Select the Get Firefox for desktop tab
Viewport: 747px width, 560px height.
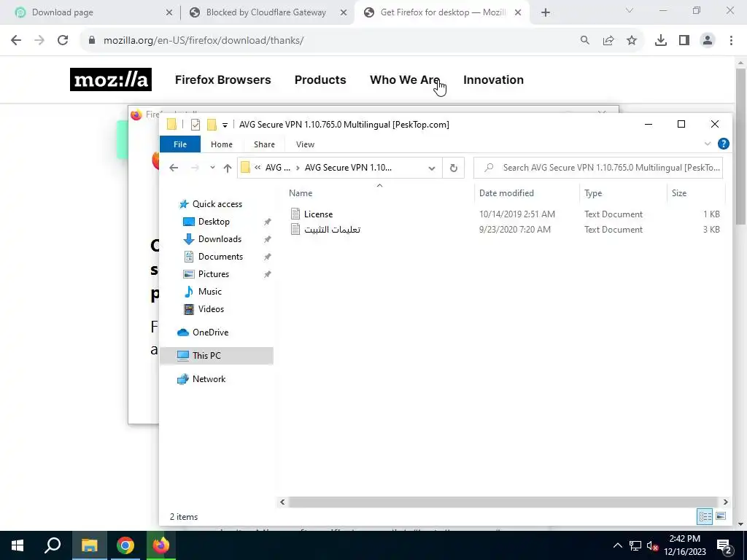click(x=441, y=12)
